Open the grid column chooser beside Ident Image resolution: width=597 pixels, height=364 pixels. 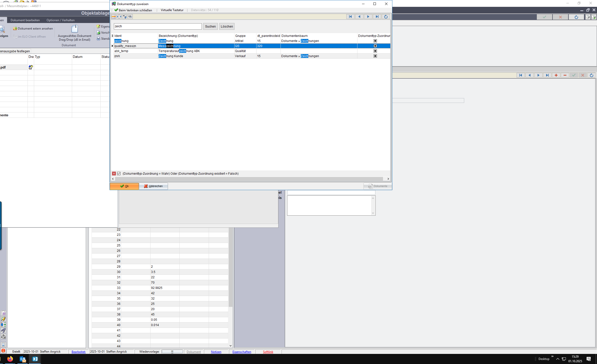112,36
